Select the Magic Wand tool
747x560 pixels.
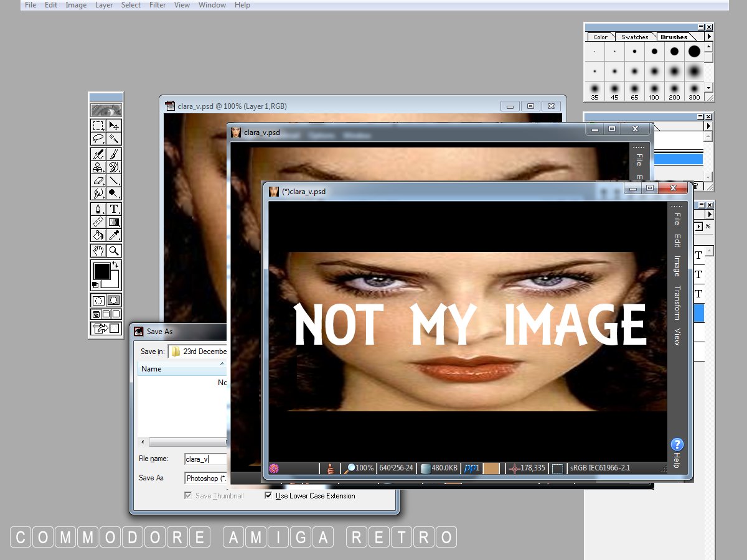(114, 139)
